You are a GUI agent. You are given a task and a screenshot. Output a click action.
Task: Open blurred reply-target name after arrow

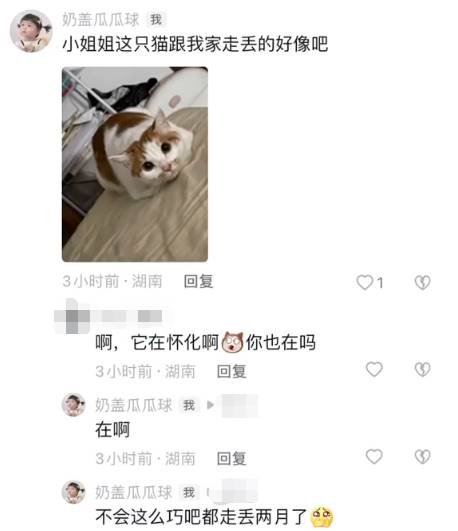(x=240, y=405)
